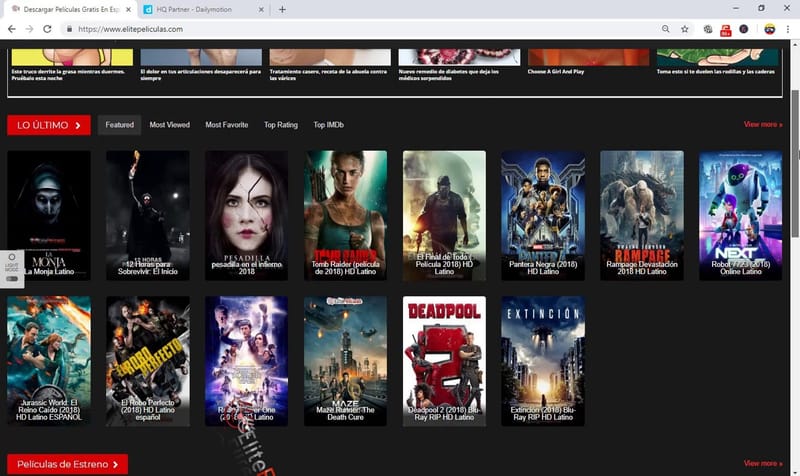The height and width of the screenshot is (476, 800).
Task: Click the browser forward arrow
Action: 30,29
